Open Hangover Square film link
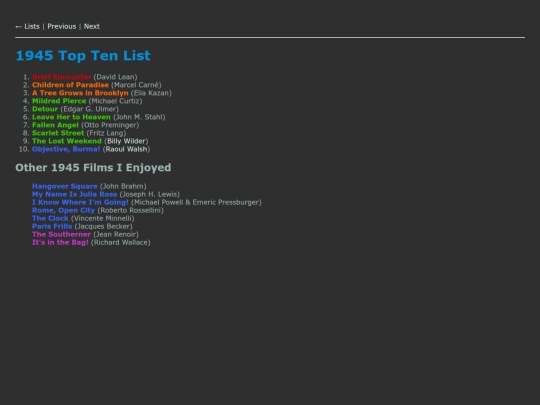Viewport: 540px width, 405px height. pyautogui.click(x=65, y=186)
